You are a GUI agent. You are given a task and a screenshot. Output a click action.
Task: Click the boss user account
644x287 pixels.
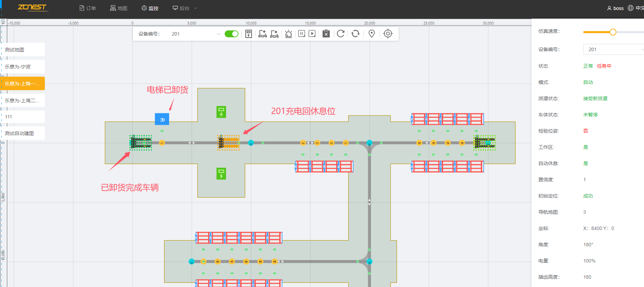(615, 8)
